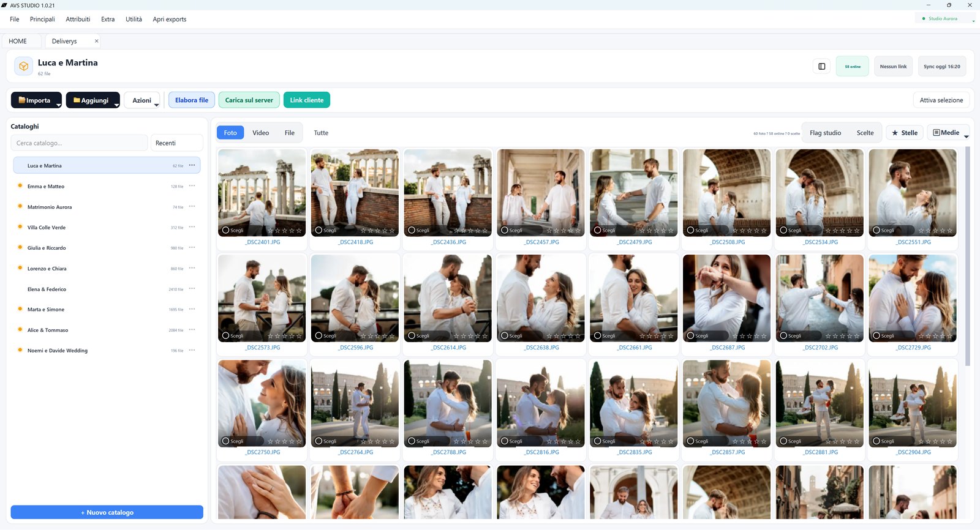Click the 58 online status badge
The height and width of the screenshot is (530, 980).
pos(853,66)
